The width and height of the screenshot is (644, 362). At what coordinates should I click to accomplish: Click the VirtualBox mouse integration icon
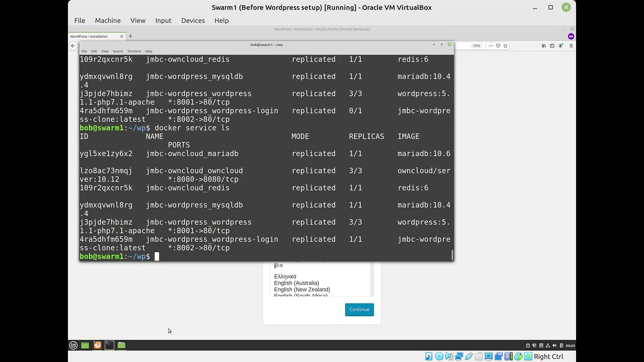click(x=518, y=356)
